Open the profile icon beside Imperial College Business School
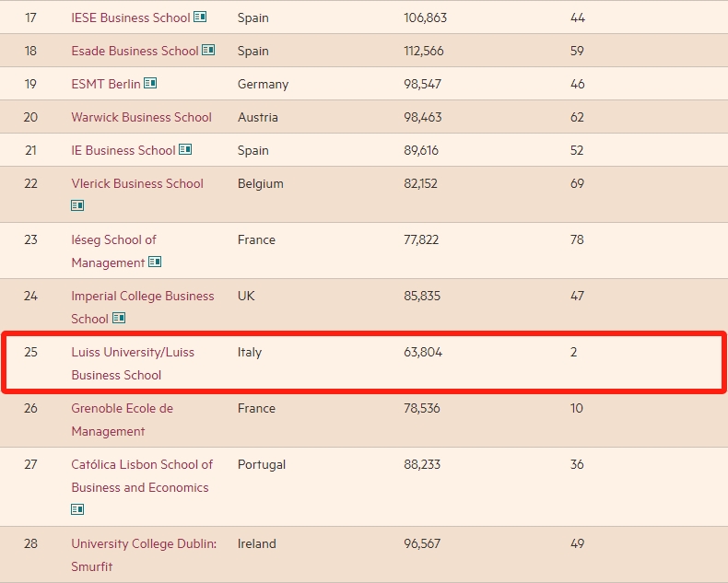The height and width of the screenshot is (583, 728). tap(119, 318)
